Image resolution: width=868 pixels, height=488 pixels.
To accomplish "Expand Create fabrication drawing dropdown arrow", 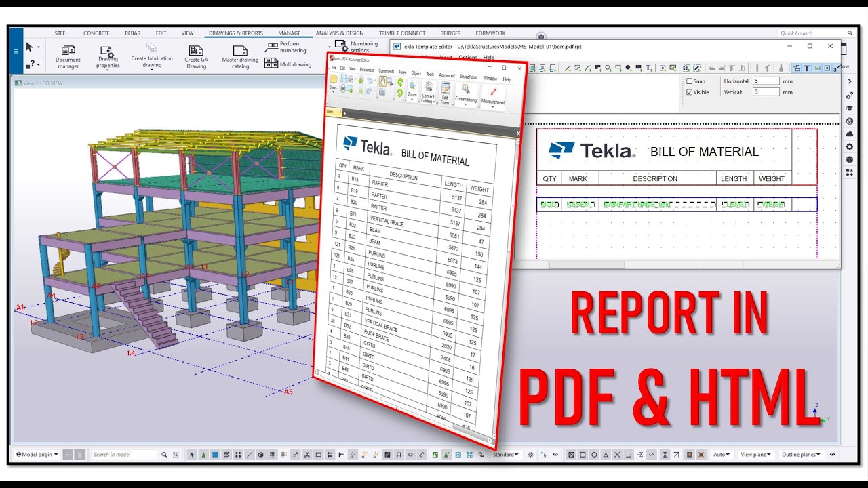I will click(x=152, y=70).
